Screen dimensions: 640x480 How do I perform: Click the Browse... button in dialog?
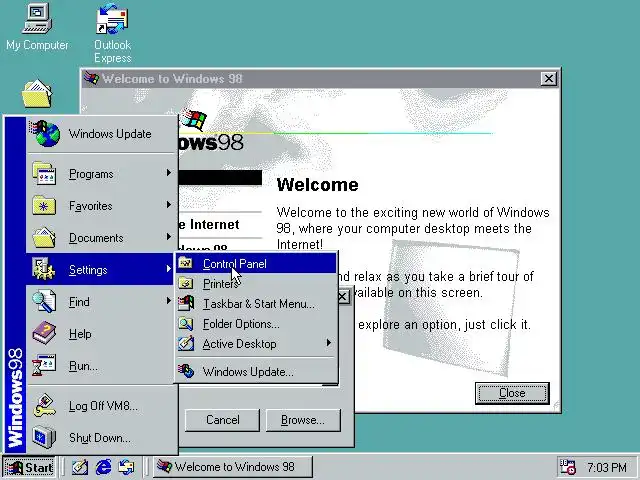(303, 420)
